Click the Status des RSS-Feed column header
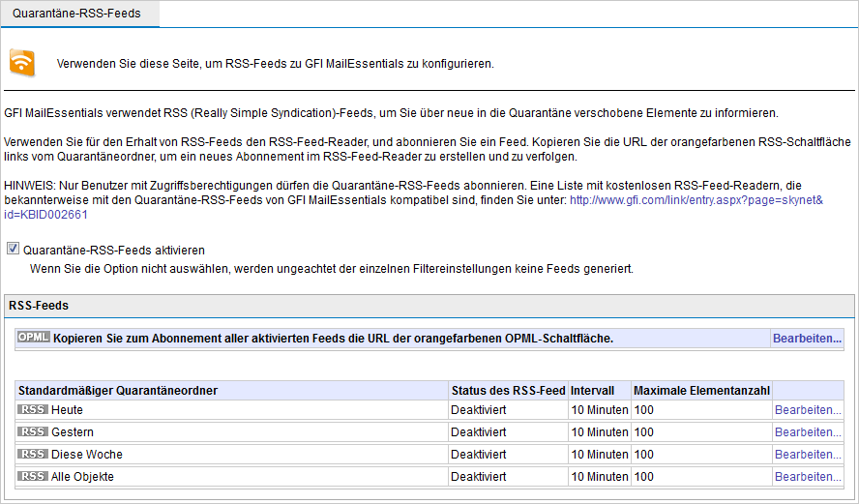The height and width of the screenshot is (504, 859). 508,391
